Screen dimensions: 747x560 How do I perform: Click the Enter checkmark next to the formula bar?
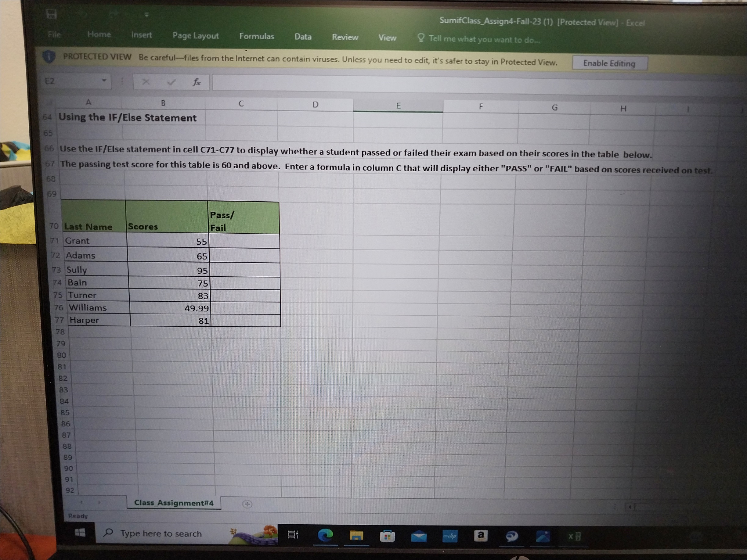pos(172,82)
